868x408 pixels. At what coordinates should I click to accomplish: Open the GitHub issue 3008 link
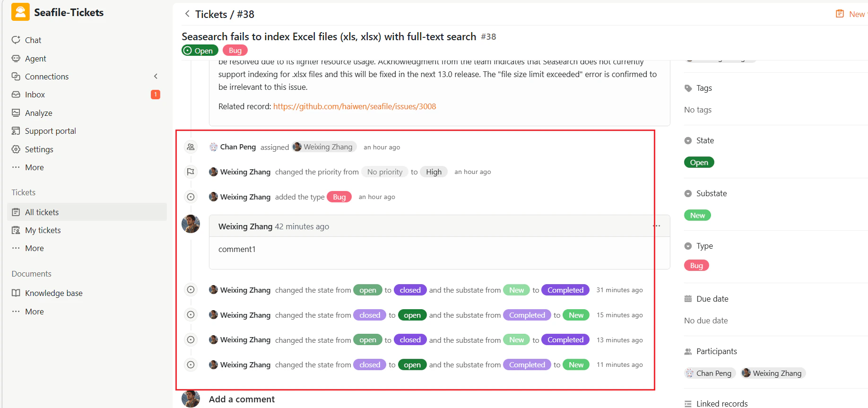coord(355,106)
